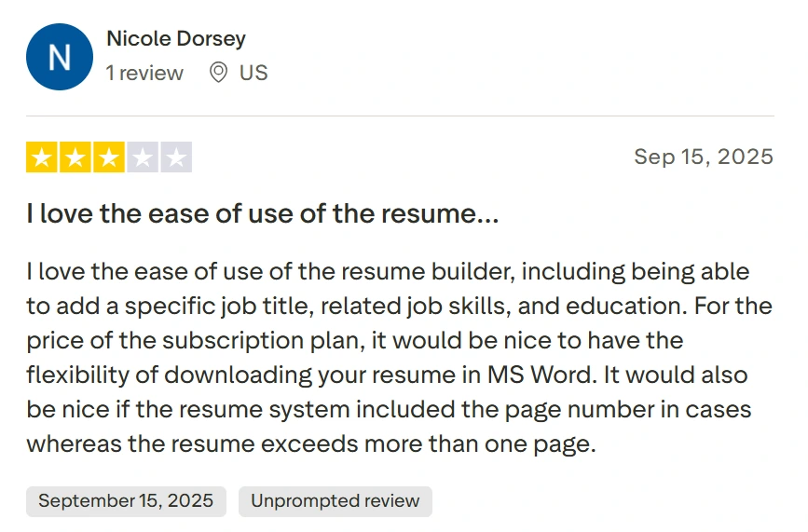The image size is (808, 532).
Task: Click the "1 review" count
Action: (x=144, y=73)
